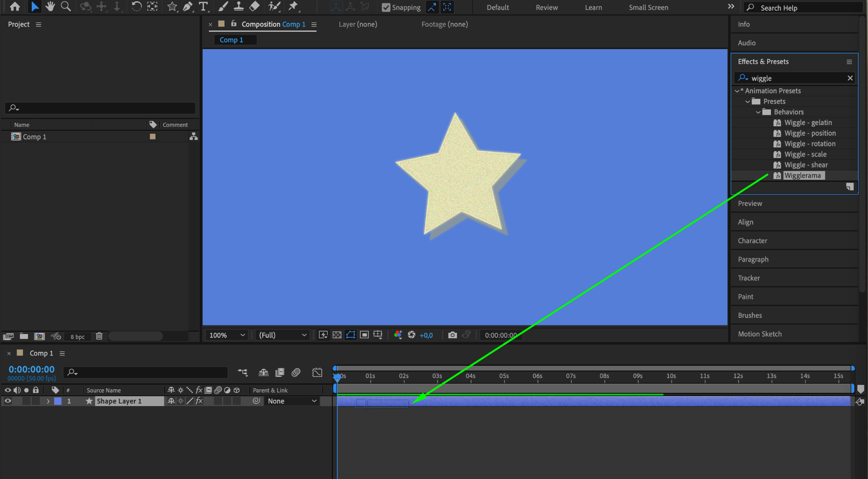Image resolution: width=868 pixels, height=479 pixels.
Task: Expand Shape Layer 1 properties
Action: [x=48, y=401]
